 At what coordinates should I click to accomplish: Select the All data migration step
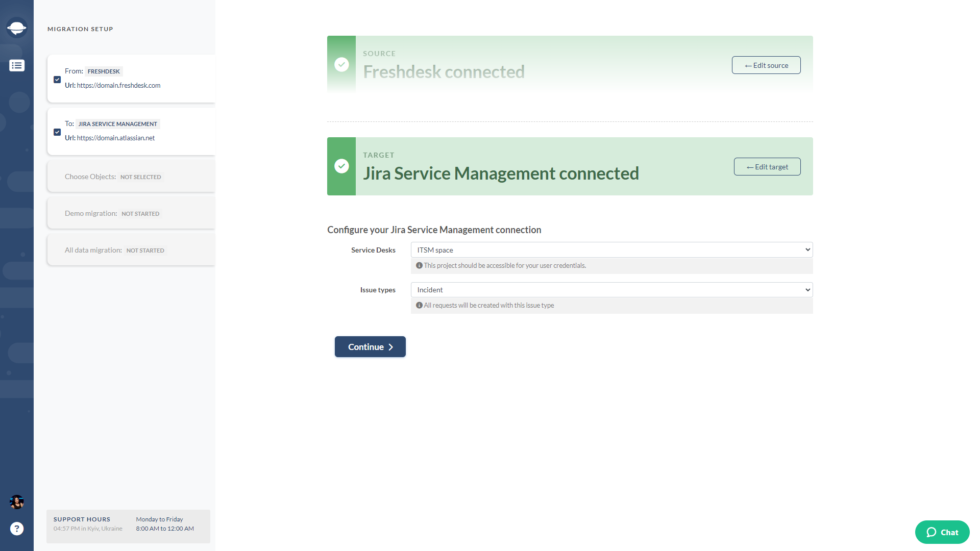[x=131, y=250]
